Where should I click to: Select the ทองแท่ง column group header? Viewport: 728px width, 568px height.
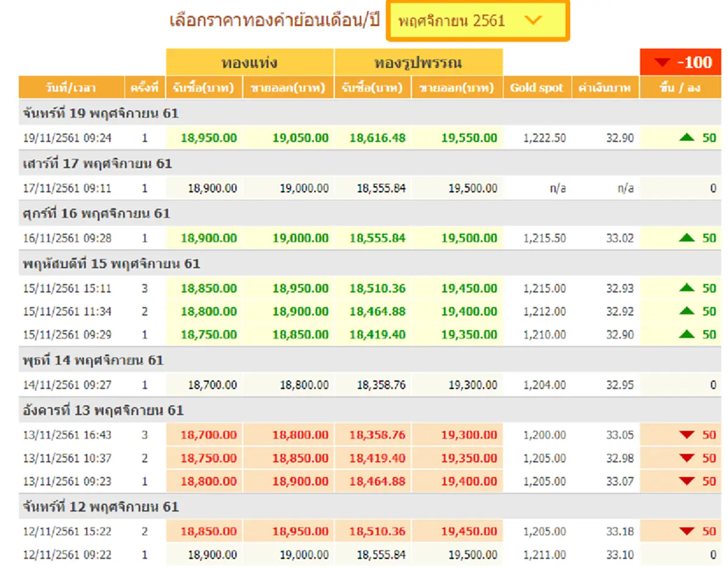click(250, 62)
